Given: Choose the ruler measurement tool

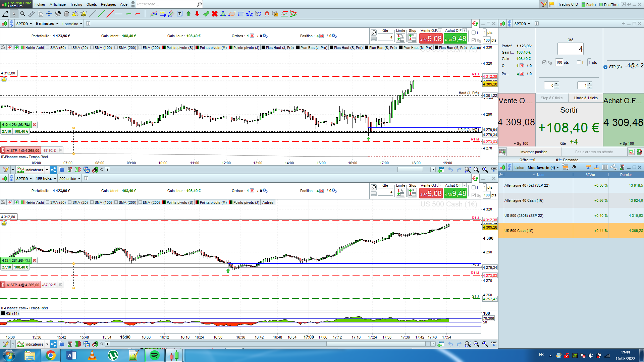Looking at the screenshot, I should (32, 14).
